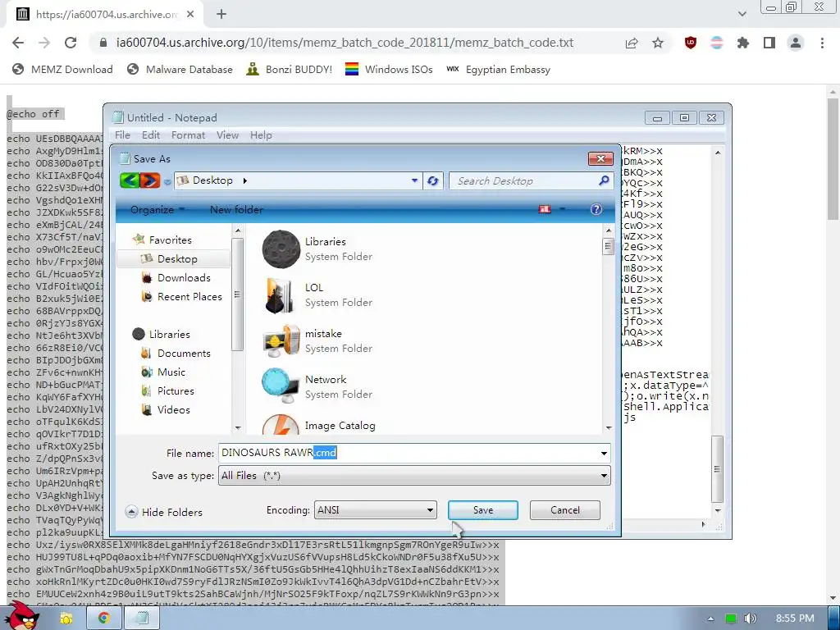Click the file list vertical scrollbar thumb

(608, 246)
